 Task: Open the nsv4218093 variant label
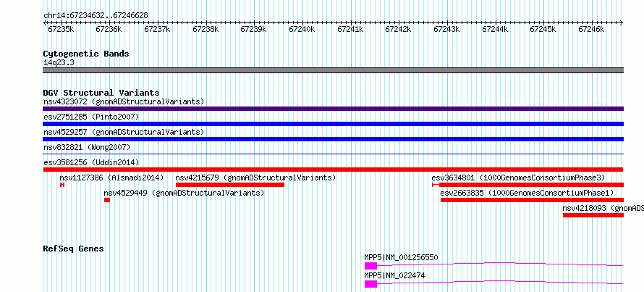pos(603,208)
